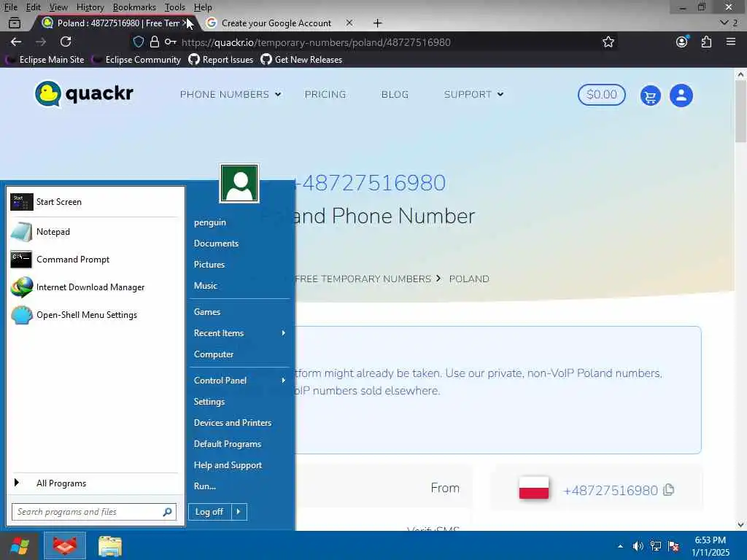Open the Tools menu
Image resolution: width=747 pixels, height=560 pixels.
pyautogui.click(x=175, y=7)
